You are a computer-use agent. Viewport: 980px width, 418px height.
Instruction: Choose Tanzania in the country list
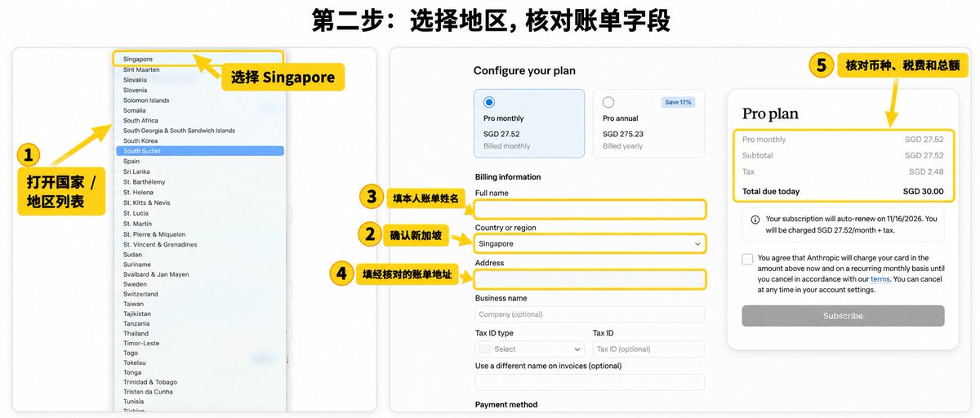pyautogui.click(x=136, y=323)
